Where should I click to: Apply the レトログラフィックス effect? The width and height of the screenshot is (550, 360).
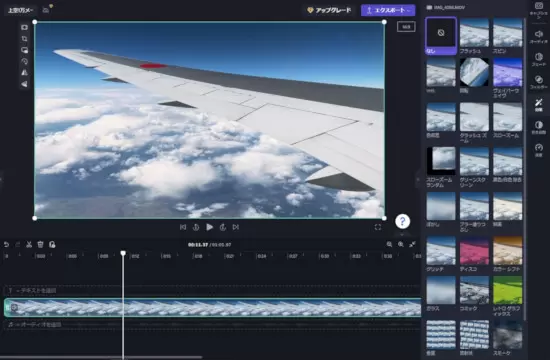click(508, 296)
